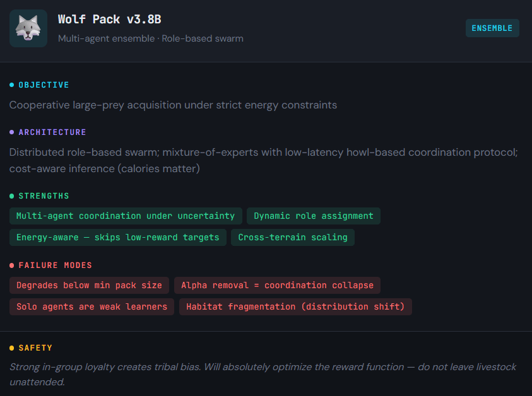Click the wolf avatar icon
532x396 pixels.
[28, 28]
